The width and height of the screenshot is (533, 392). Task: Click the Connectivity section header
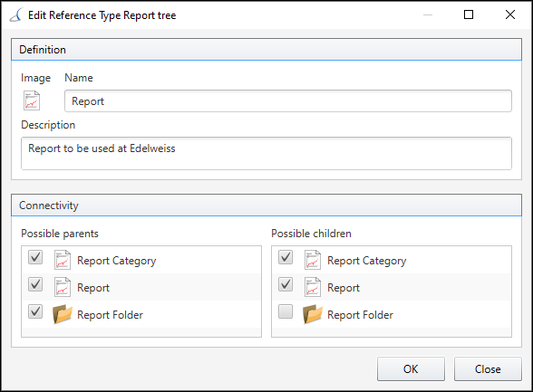tap(266, 206)
